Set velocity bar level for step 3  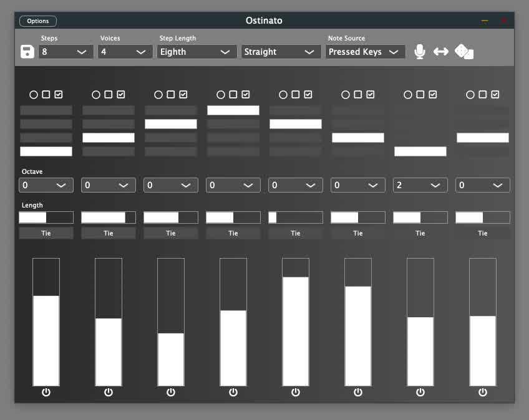tap(171, 322)
